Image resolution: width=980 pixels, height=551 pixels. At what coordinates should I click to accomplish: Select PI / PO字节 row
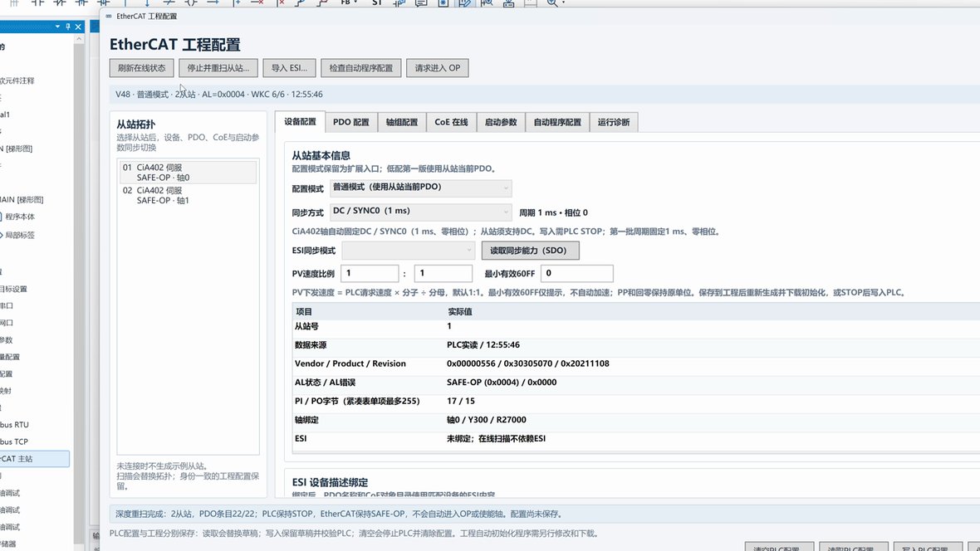635,401
